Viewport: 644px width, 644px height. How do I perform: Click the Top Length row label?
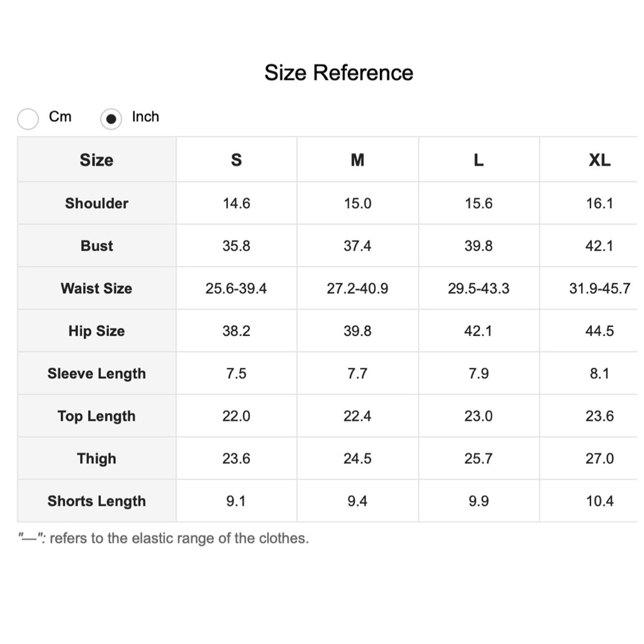[97, 416]
